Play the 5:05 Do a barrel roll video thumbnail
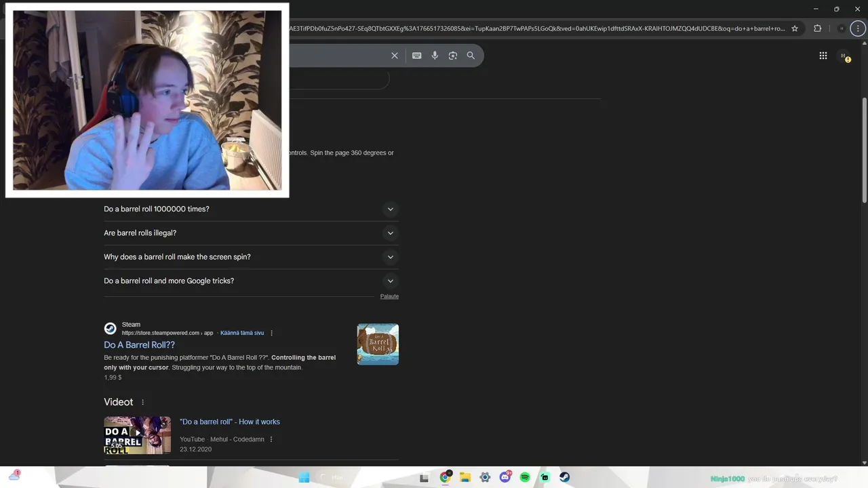868x488 pixels. click(137, 435)
